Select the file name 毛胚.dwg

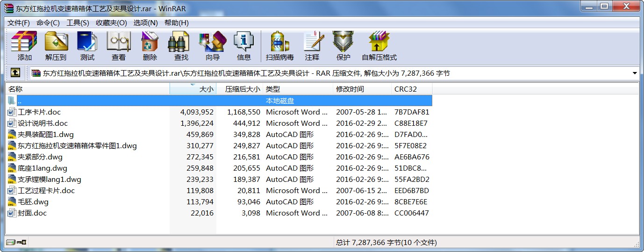[x=33, y=202]
